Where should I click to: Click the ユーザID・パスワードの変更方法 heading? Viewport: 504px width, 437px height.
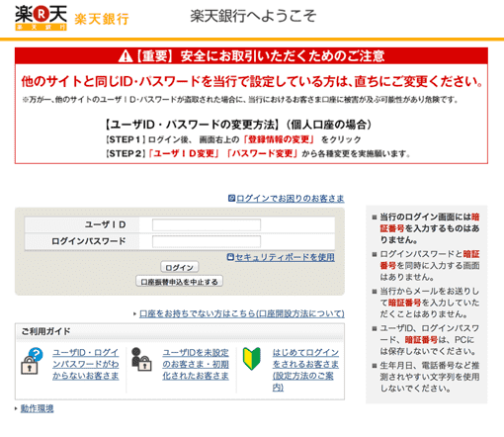pyautogui.click(x=238, y=125)
